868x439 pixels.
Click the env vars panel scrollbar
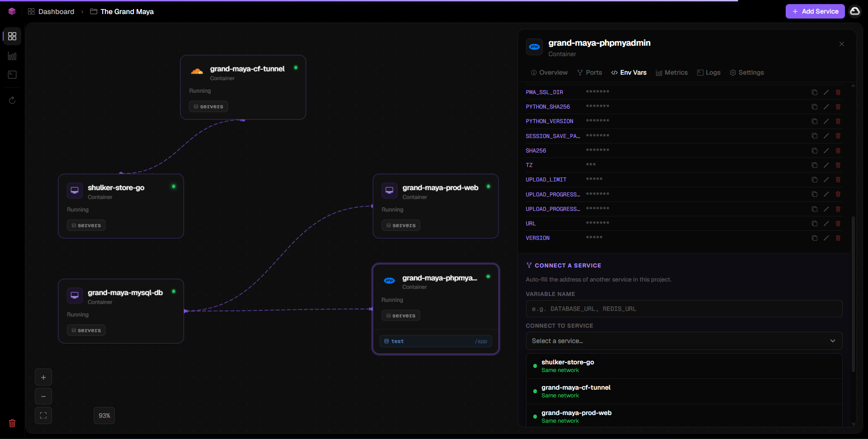[853, 294]
